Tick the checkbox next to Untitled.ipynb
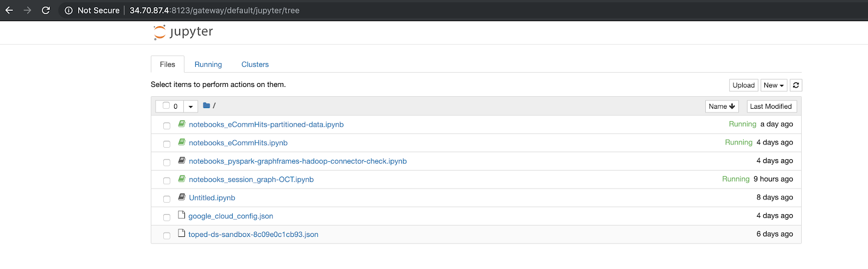Viewport: 868px width, 269px height. tap(167, 199)
